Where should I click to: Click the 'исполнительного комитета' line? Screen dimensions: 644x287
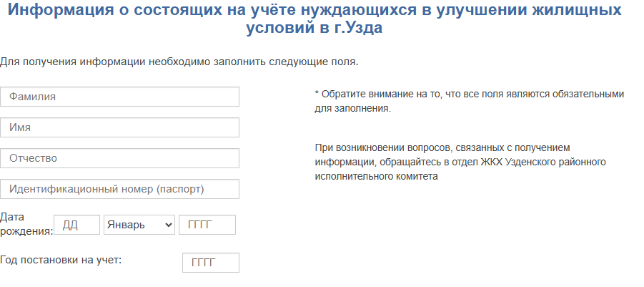(376, 176)
